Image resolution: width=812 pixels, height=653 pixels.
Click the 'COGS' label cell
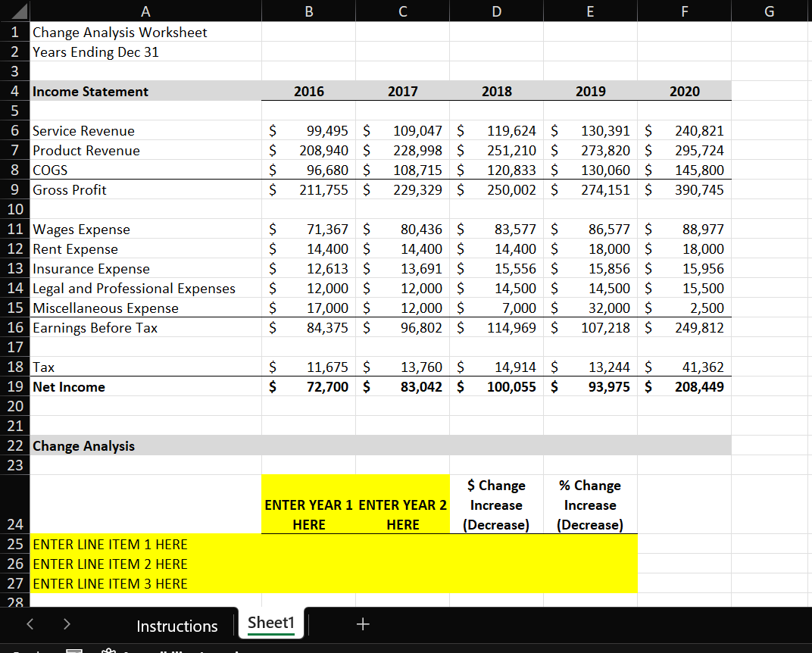click(145, 170)
